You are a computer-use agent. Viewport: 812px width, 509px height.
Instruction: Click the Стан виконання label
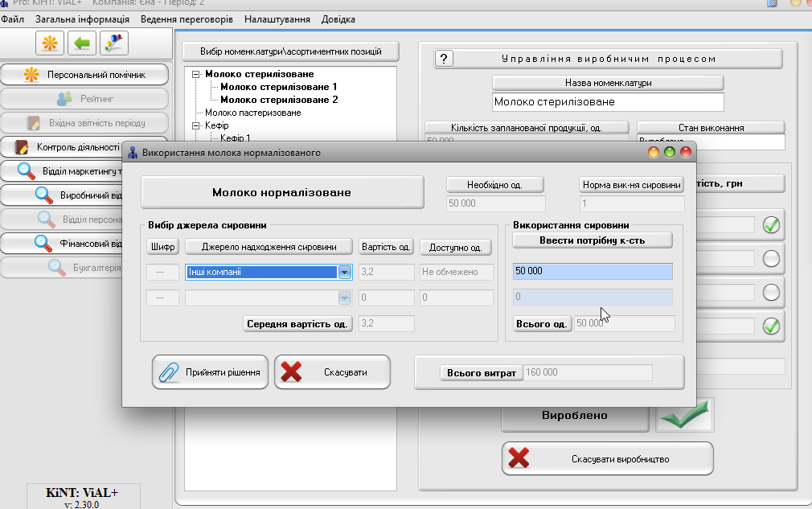tap(711, 127)
